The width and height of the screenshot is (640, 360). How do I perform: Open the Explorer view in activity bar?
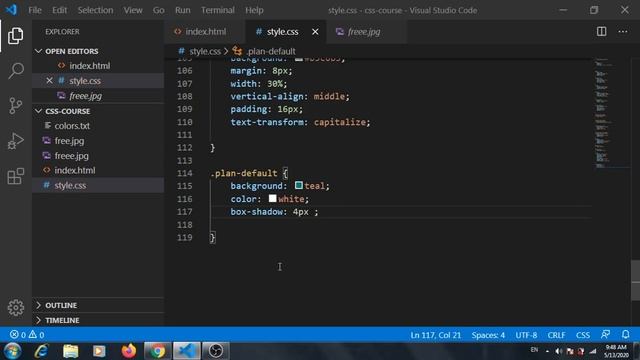[x=16, y=36]
